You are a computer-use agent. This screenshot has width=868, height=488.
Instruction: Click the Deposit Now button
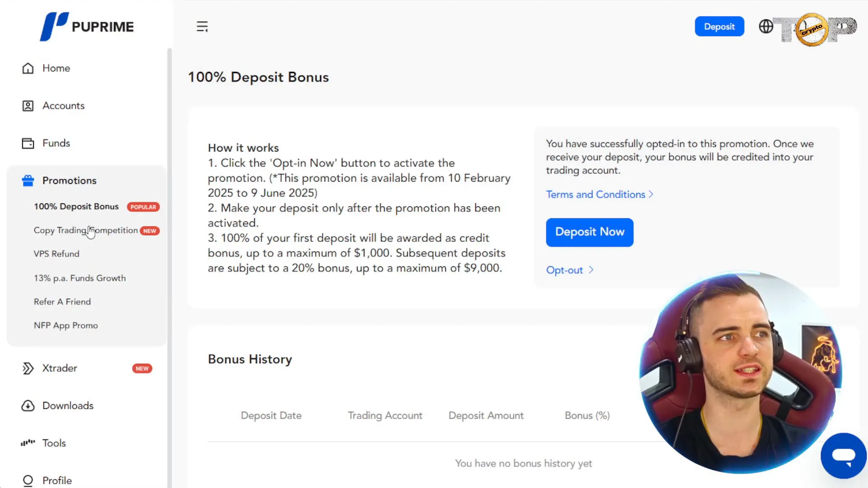point(590,232)
